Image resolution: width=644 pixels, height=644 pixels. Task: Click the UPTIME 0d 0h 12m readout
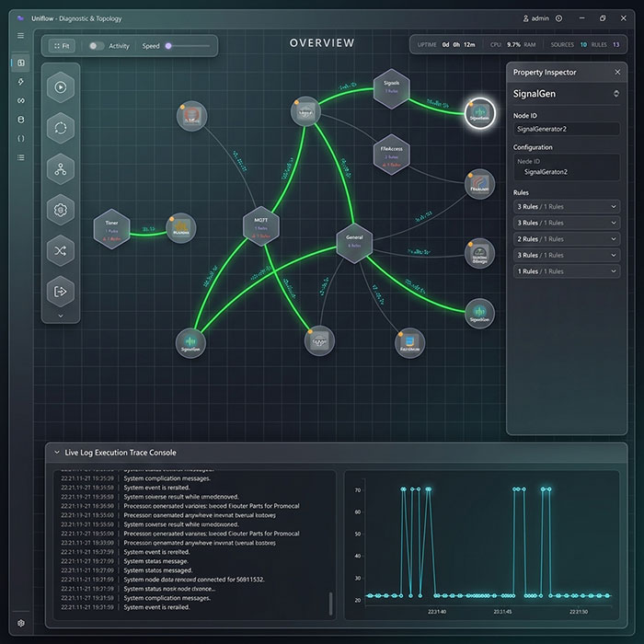pyautogui.click(x=446, y=45)
